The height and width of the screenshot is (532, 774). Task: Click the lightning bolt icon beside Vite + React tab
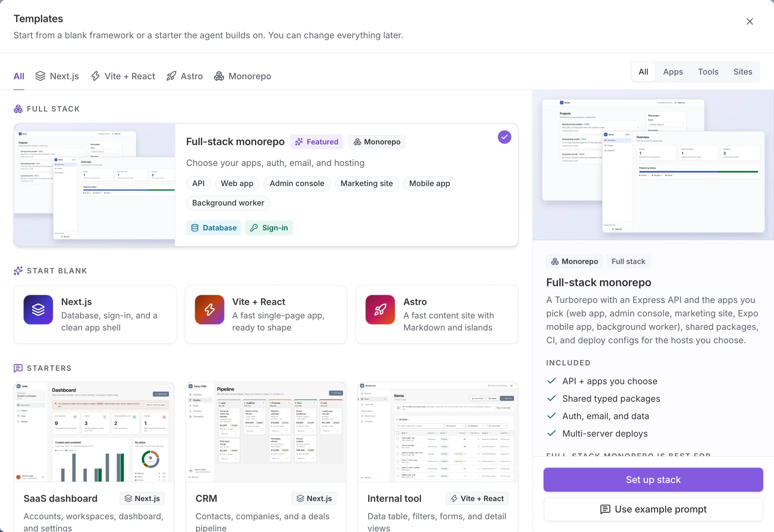(95, 76)
